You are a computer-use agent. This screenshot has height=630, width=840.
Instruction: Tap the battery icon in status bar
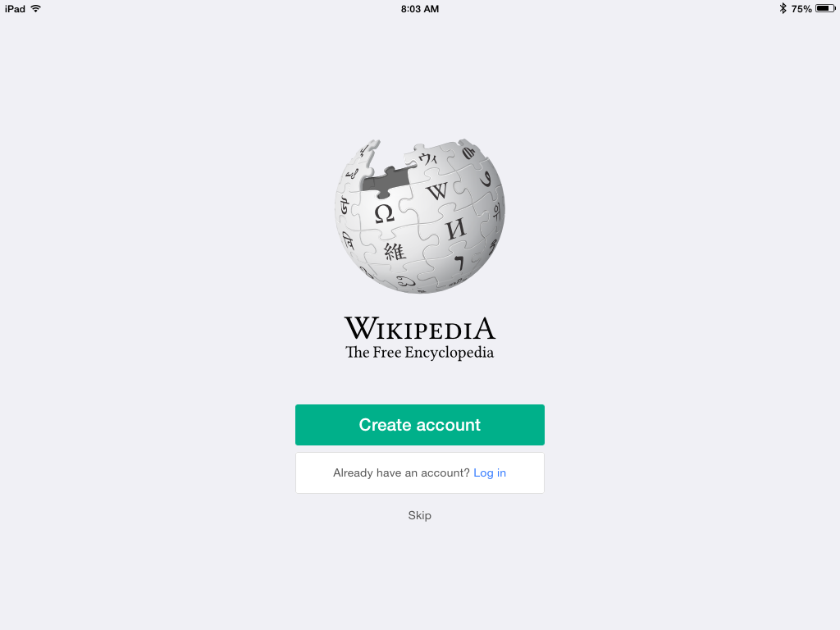point(825,8)
